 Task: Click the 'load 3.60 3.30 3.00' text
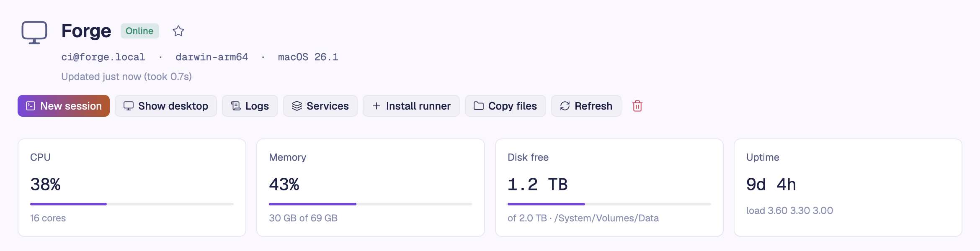(789, 210)
